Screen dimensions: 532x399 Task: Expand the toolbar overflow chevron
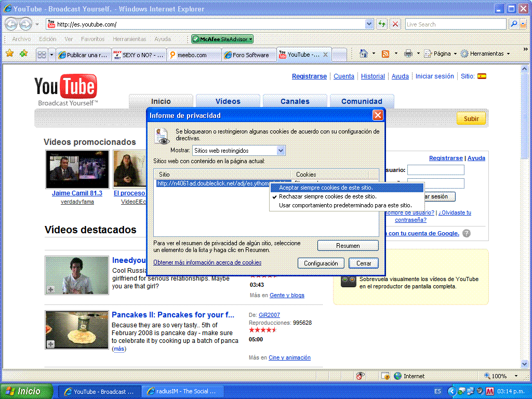point(526,49)
